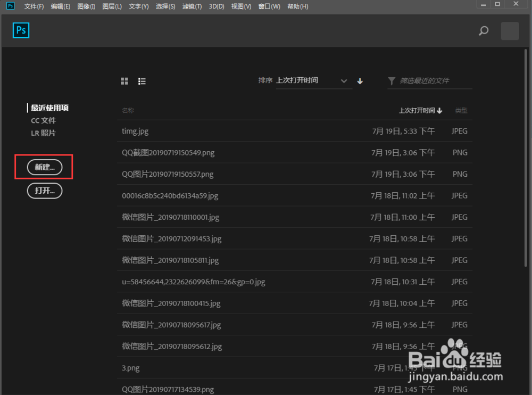532x395 pixels.
Task: Close the Photoshop window
Action: click(516, 4)
